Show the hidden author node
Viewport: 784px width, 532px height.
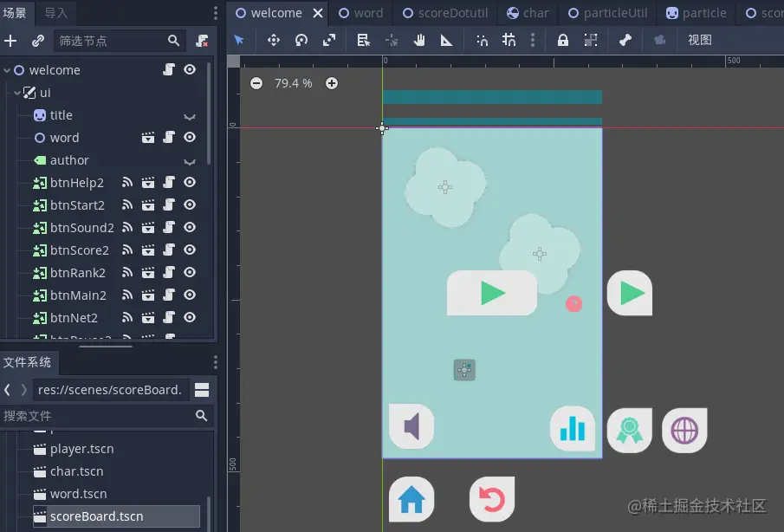tap(190, 161)
